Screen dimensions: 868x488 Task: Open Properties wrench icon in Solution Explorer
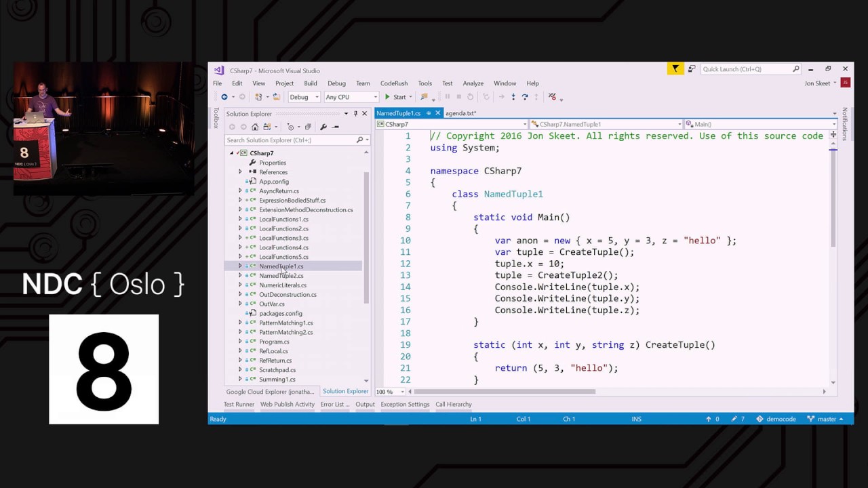coord(323,127)
